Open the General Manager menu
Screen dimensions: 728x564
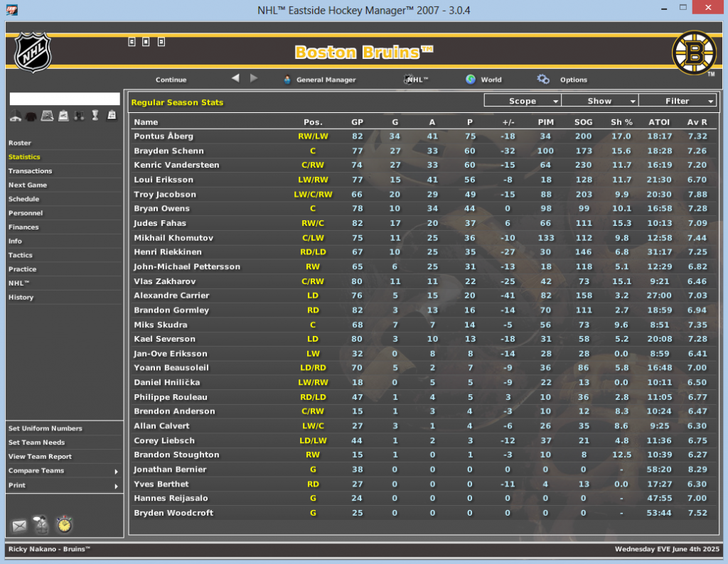[x=326, y=80]
